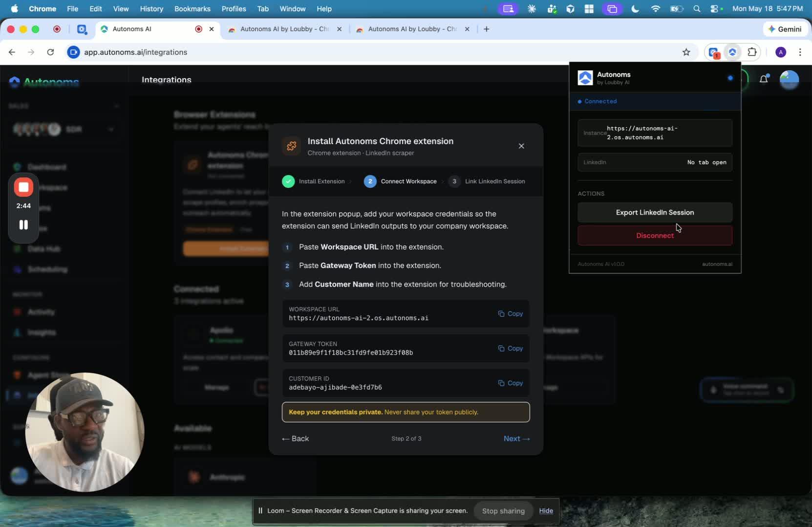Navigate back in the browser

click(x=12, y=52)
